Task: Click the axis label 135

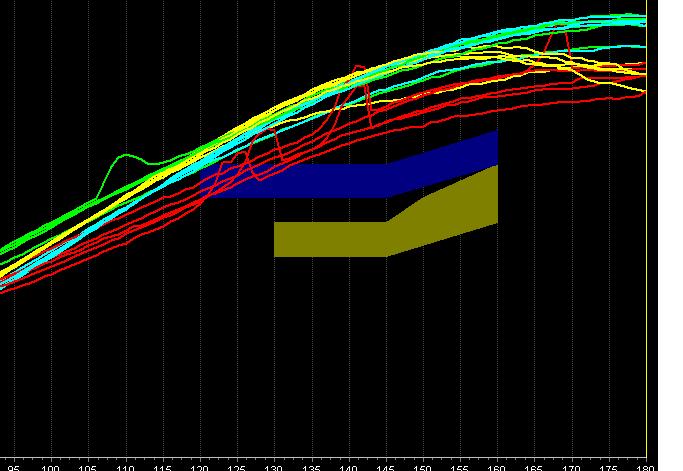Action: point(311,468)
